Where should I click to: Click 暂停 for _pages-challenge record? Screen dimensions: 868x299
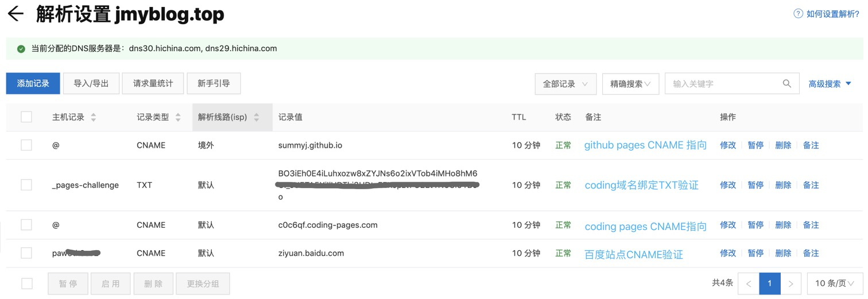coord(755,185)
